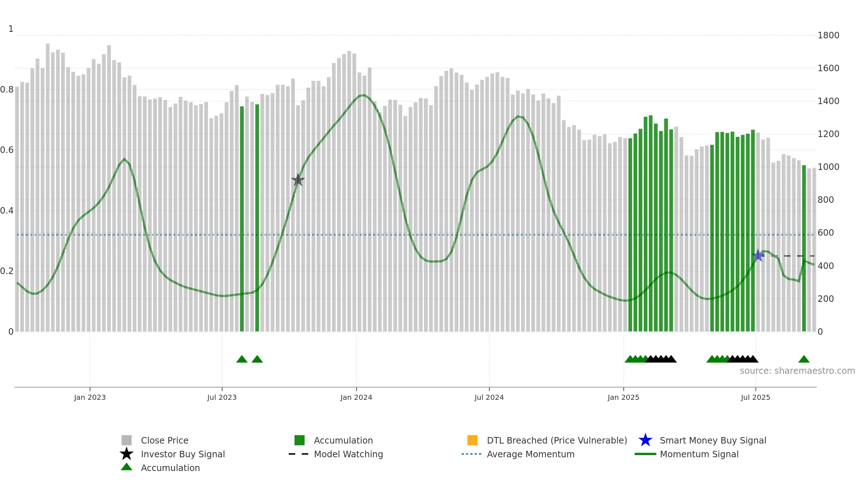The image size is (868, 488).
Task: Click the rightmost green accumulation triangle marker
Action: pos(804,359)
